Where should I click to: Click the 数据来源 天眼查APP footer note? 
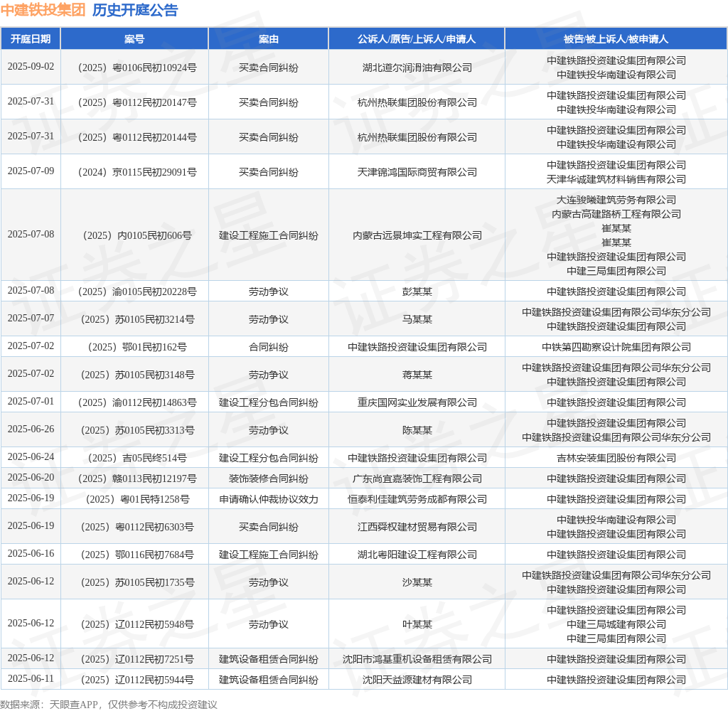tap(109, 705)
